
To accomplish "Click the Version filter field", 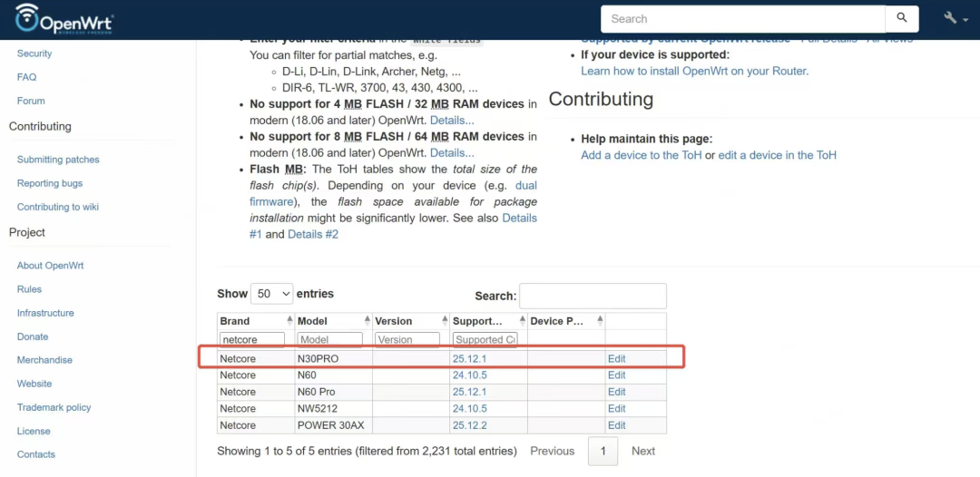I will coord(407,340).
